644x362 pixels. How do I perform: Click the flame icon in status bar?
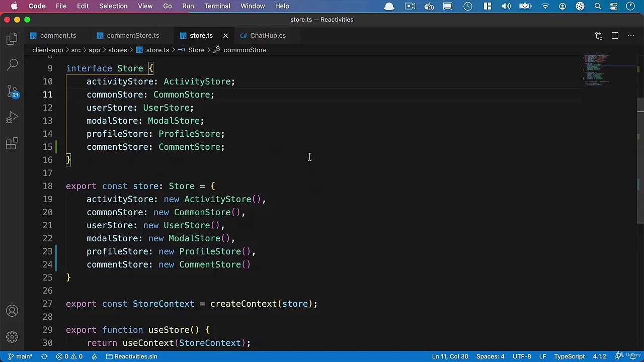pos(94,356)
